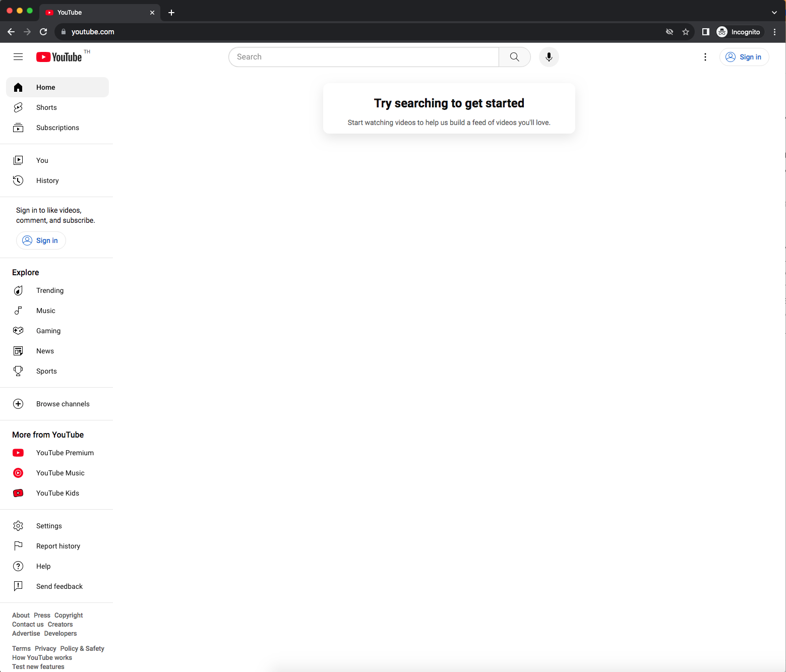Screen dimensions: 786x672
Task: Expand the tab search chevron
Action: tap(774, 13)
